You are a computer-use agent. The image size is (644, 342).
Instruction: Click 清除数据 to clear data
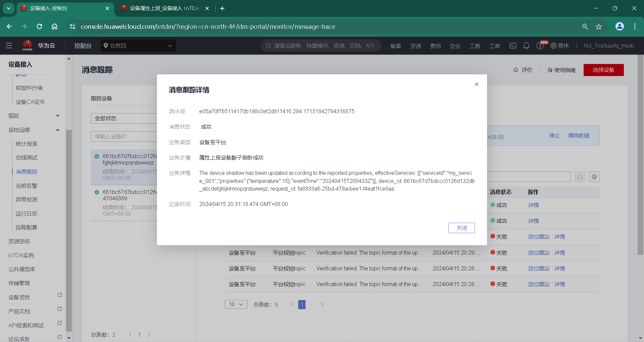[579, 136]
